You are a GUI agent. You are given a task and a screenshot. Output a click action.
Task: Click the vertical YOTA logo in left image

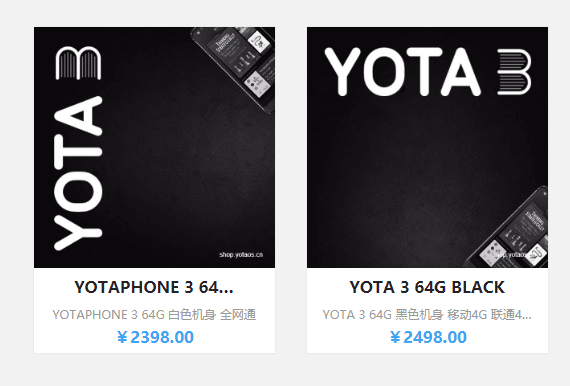[x=78, y=173]
